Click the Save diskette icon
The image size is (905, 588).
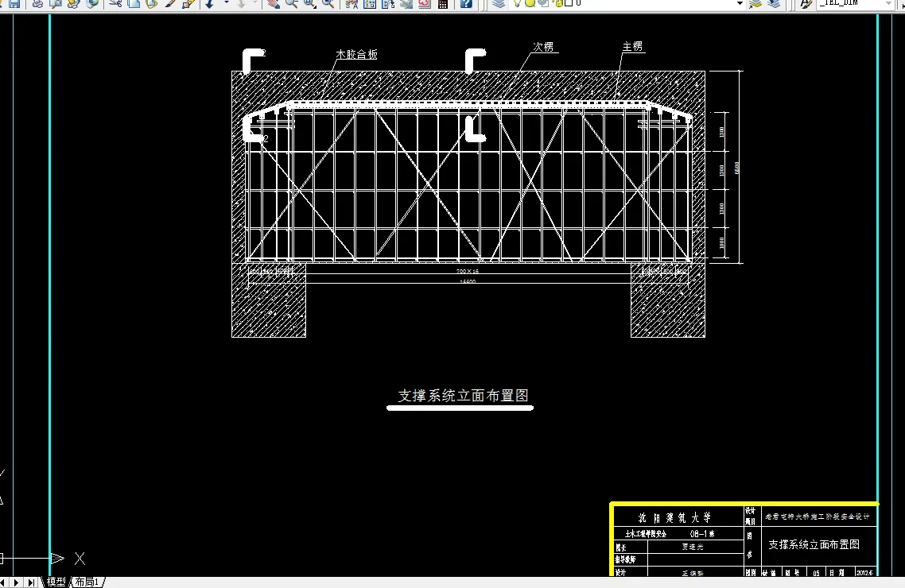[x=14, y=3]
